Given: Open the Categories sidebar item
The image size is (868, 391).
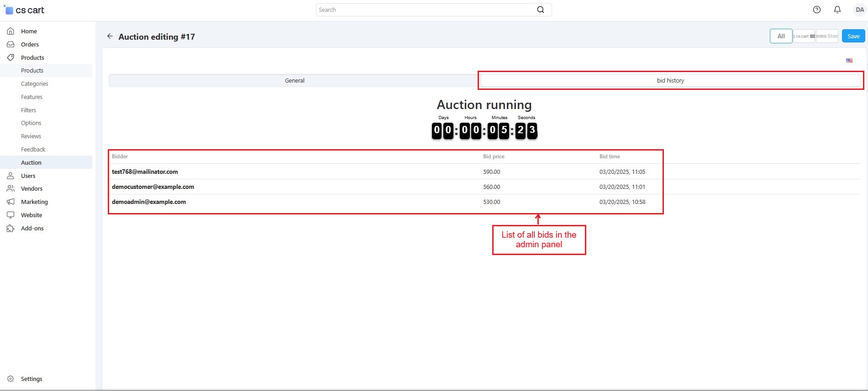Looking at the screenshot, I should tap(34, 84).
